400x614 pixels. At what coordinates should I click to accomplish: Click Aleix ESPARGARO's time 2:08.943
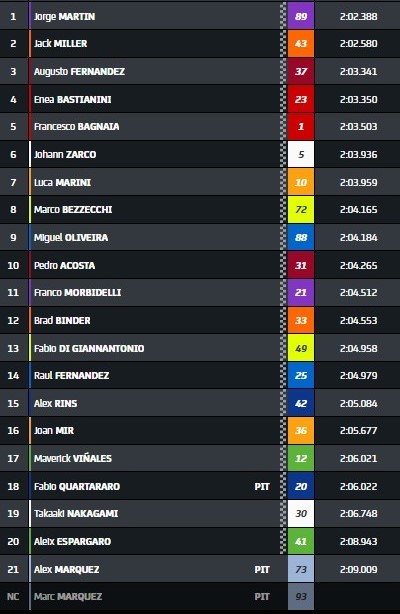[x=358, y=542]
